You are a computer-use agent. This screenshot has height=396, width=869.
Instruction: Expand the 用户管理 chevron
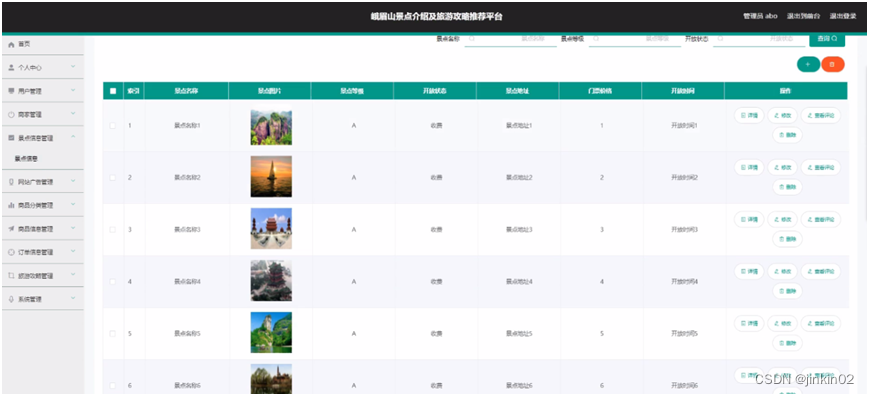73,90
